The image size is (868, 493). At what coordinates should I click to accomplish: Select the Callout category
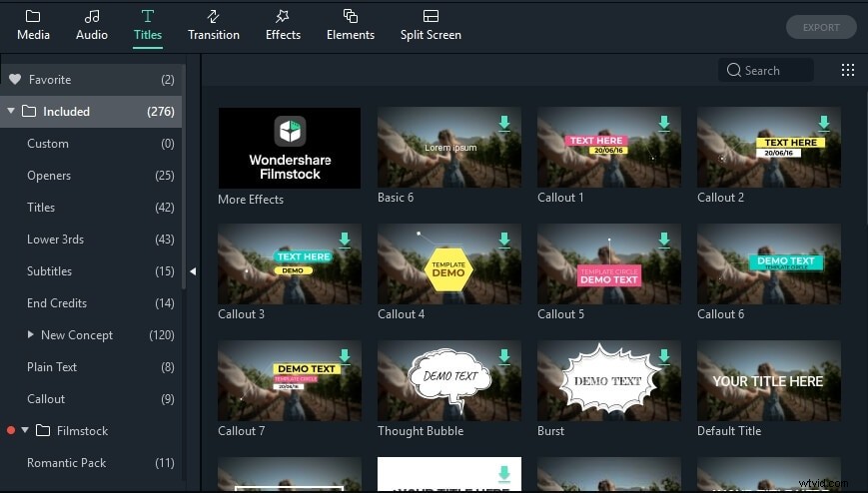91,399
